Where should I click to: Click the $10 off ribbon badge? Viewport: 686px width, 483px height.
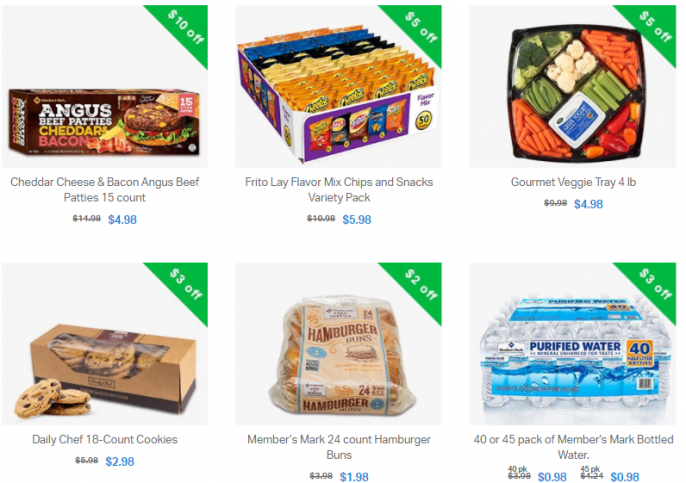(186, 27)
